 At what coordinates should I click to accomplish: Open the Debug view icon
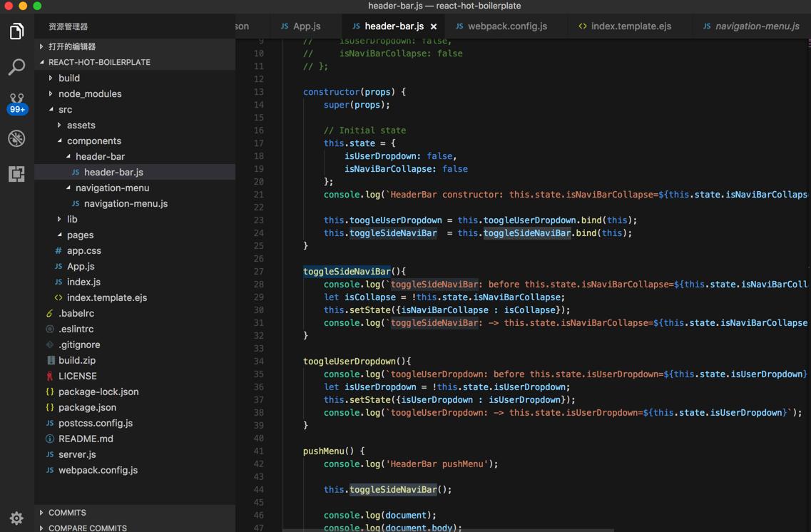pyautogui.click(x=16, y=138)
